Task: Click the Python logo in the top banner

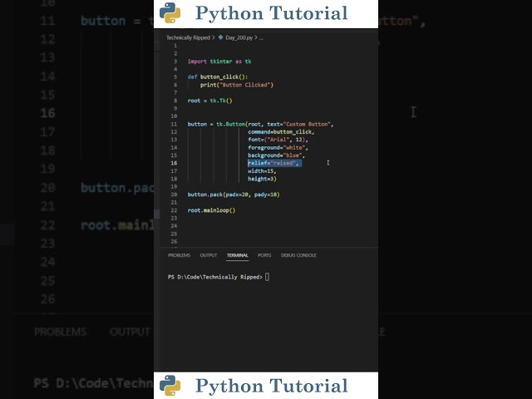Action: click(170, 13)
